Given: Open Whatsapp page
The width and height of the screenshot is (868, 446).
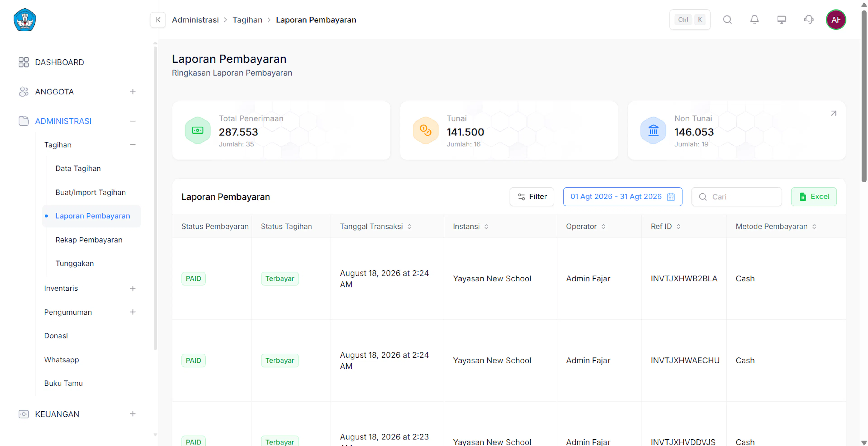Looking at the screenshot, I should pos(61,360).
